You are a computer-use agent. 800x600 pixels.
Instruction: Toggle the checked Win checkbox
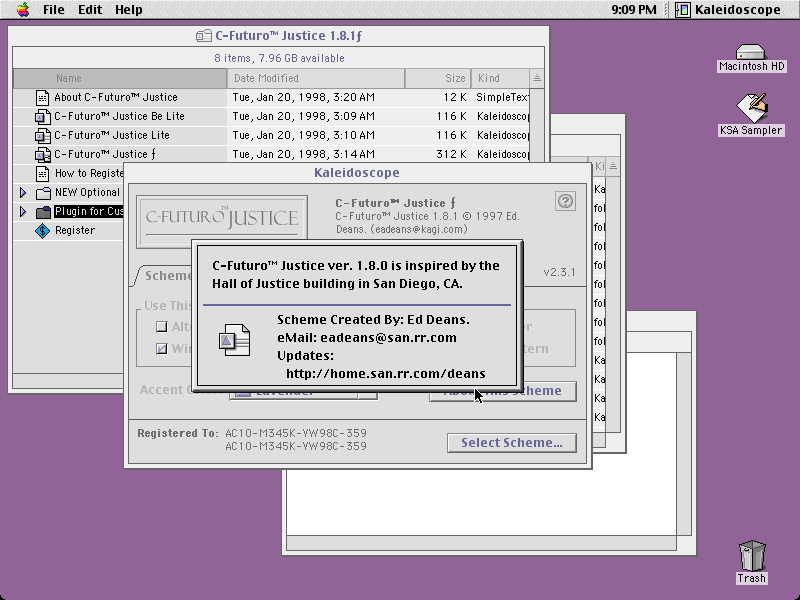tap(162, 348)
